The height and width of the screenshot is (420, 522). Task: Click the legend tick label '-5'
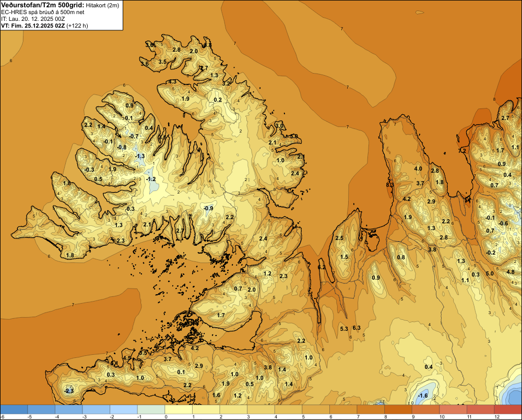[x=29, y=417]
